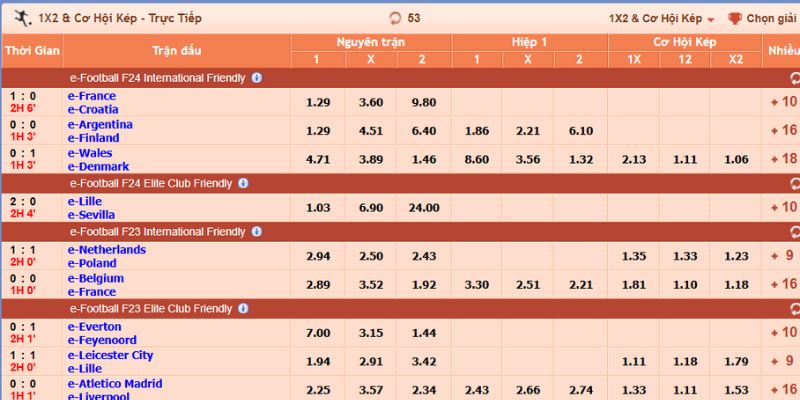Refresh the F24 Elite Club Friendly section
The image size is (800, 400).
click(794, 184)
